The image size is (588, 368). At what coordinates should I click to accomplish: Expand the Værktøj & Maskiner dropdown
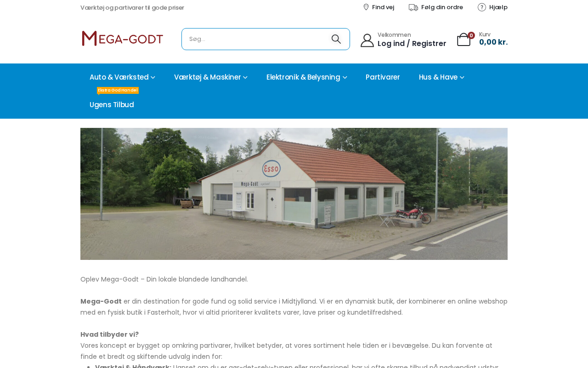pos(211,77)
